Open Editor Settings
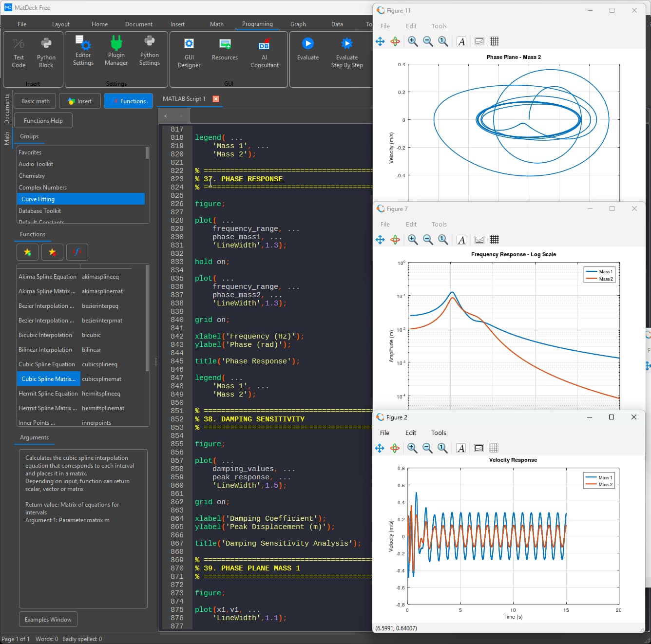The height and width of the screenshot is (644, 651). point(83,51)
